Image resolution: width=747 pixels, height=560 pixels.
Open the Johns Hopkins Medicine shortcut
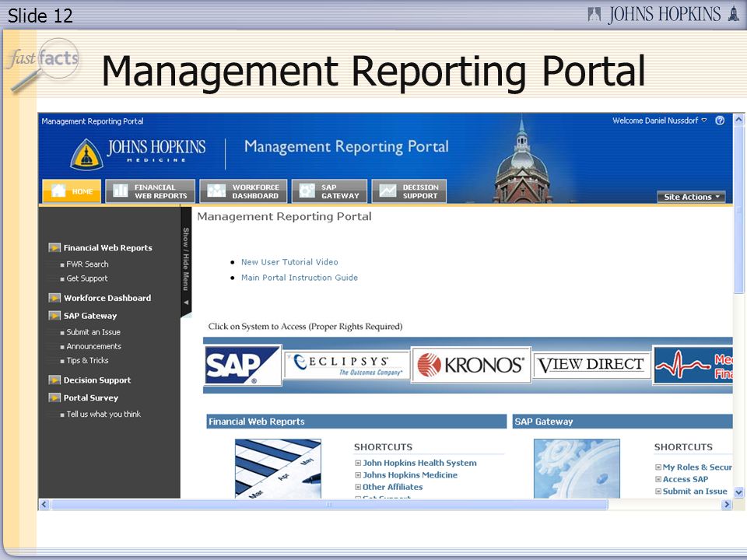[x=410, y=474]
